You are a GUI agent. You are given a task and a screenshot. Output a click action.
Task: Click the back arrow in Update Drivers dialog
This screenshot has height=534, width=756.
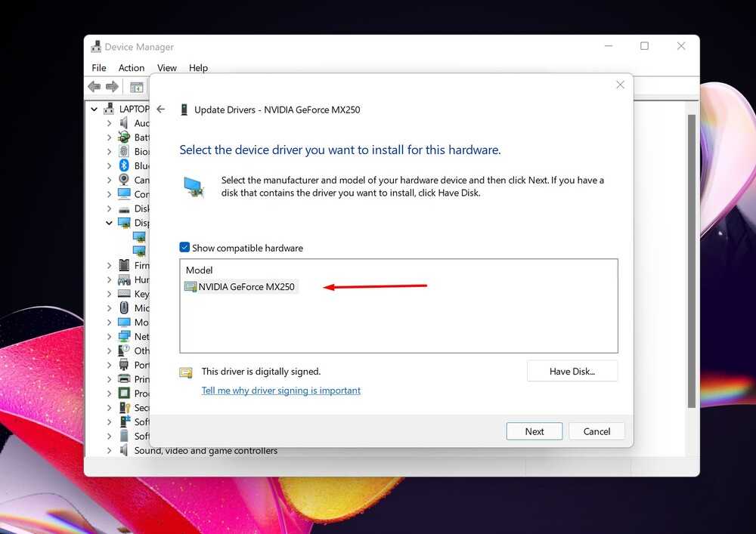[160, 110]
